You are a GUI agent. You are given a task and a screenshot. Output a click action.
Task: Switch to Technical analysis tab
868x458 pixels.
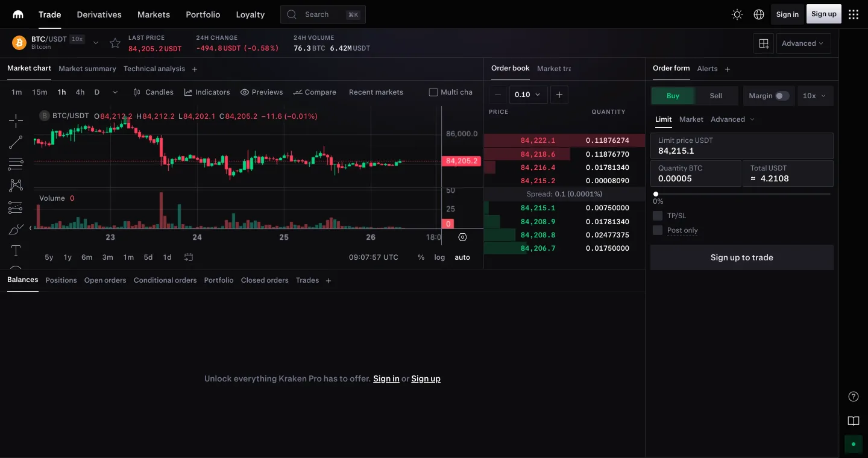pos(154,69)
